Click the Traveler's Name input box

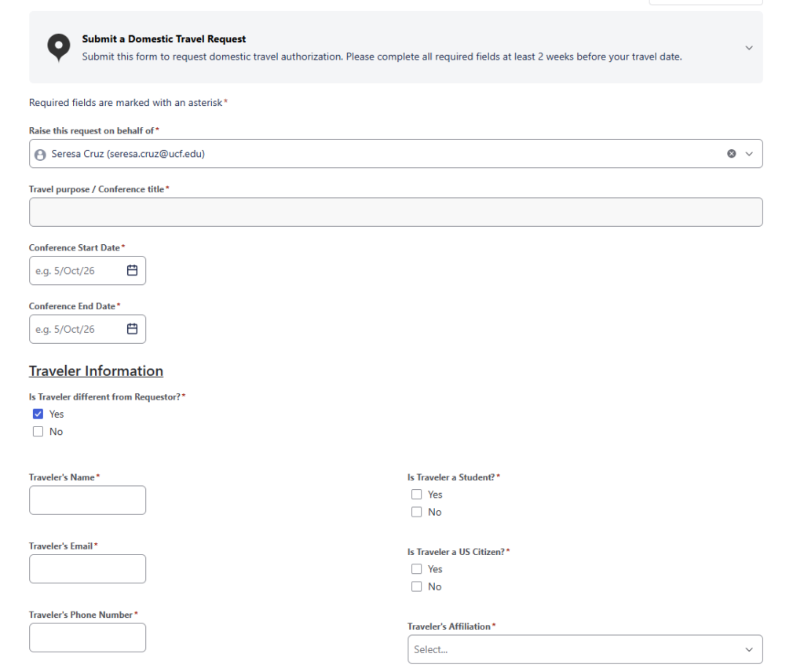pyautogui.click(x=87, y=500)
